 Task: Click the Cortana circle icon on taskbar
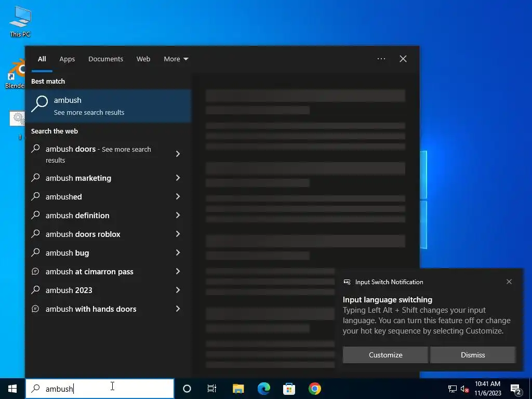[187, 389]
